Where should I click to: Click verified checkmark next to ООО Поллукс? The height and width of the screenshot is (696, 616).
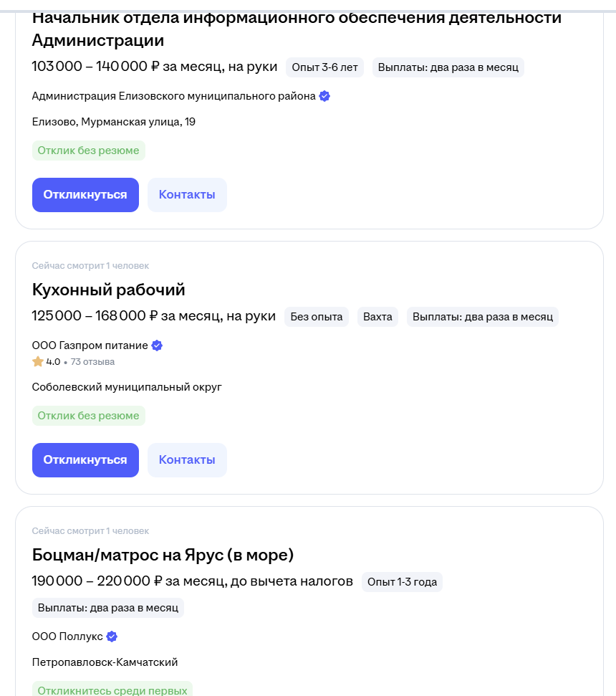(x=112, y=637)
